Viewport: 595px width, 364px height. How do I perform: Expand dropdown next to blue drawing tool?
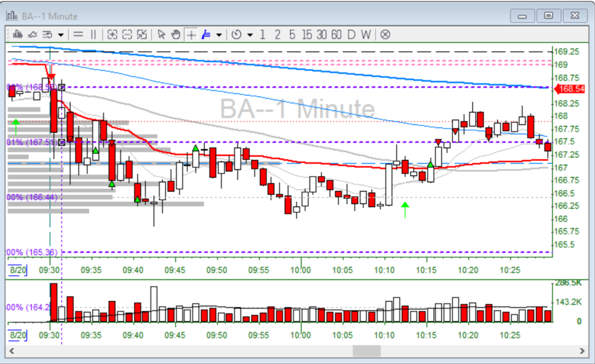[220, 34]
